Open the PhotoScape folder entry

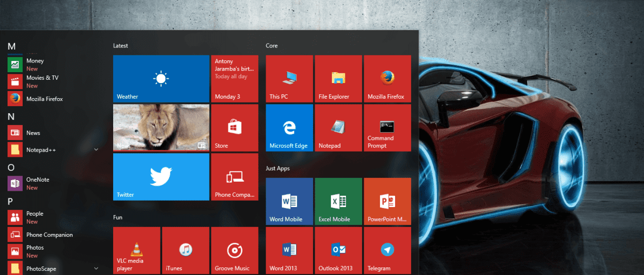click(53, 269)
